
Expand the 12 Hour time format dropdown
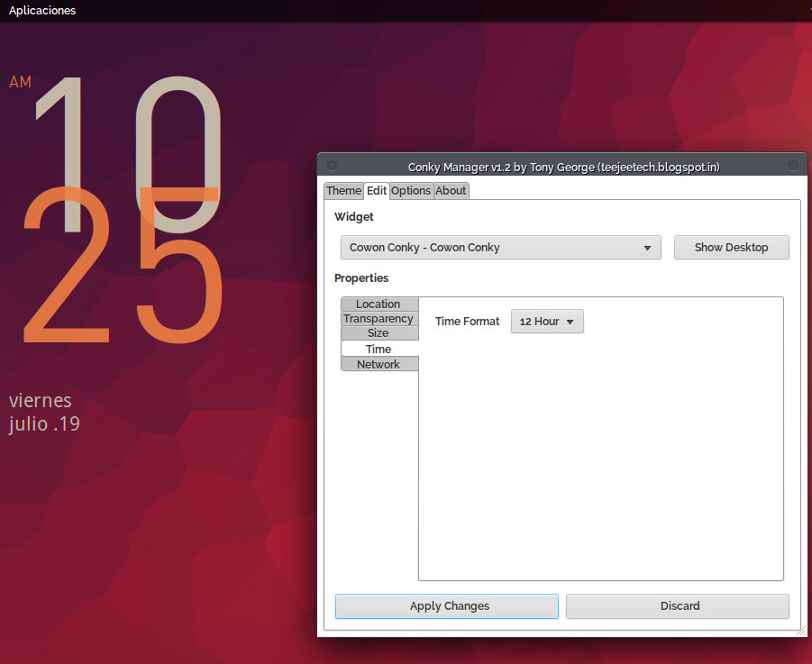point(547,322)
